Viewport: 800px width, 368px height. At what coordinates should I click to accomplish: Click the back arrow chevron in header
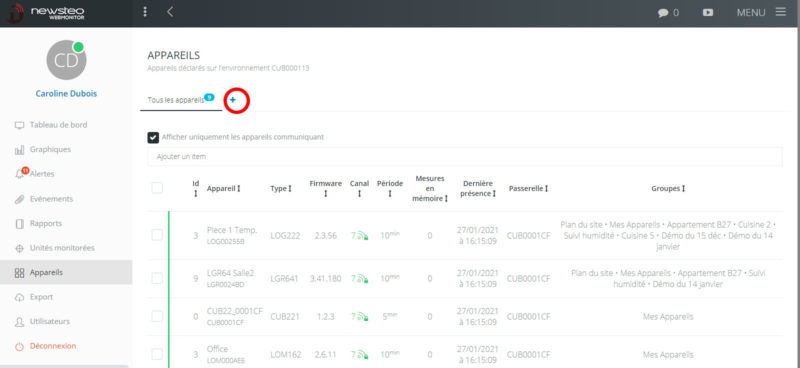pos(170,12)
